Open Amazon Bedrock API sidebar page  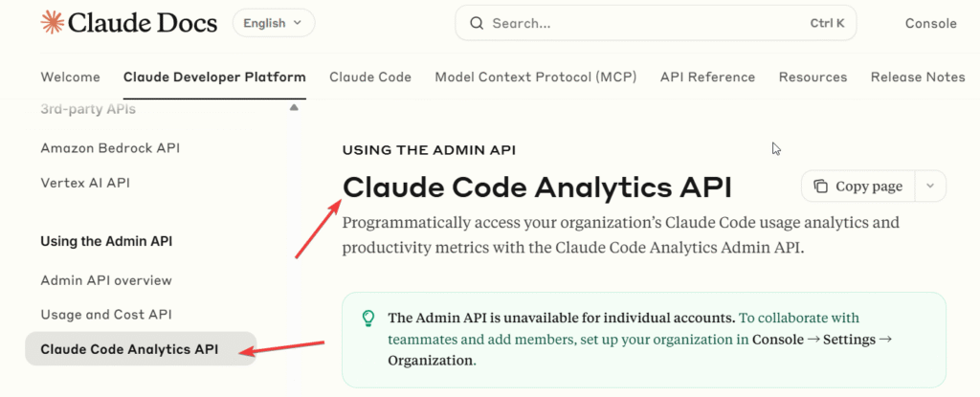(110, 148)
